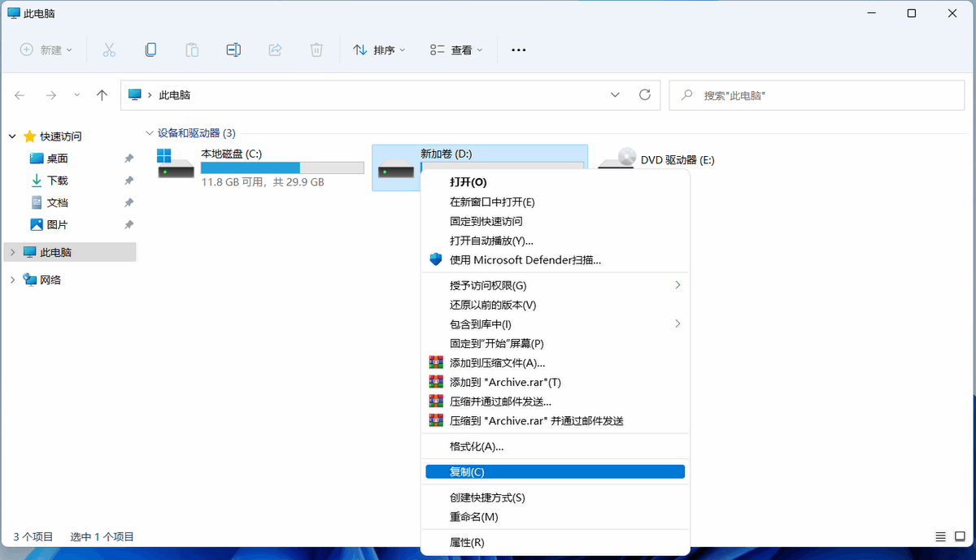Click the 此电脑 icon in title bar
This screenshot has width=976, height=560.
click(x=14, y=14)
